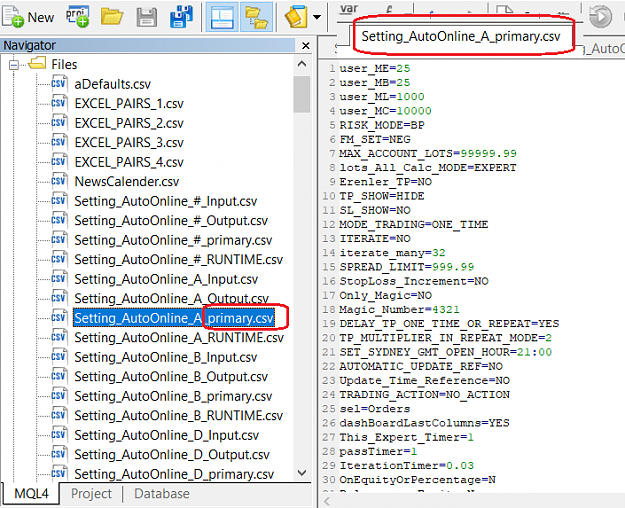Click the var toolbar icon
This screenshot has width=625, height=508.
click(349, 9)
